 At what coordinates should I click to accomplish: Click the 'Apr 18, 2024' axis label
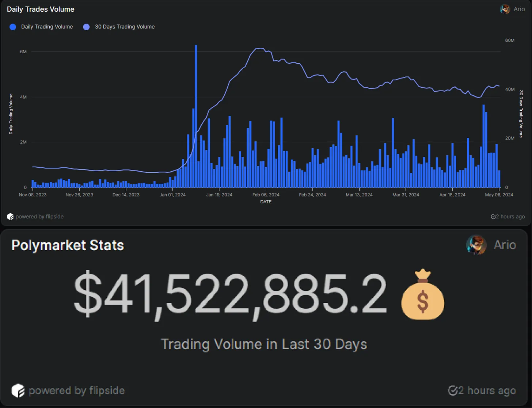pos(452,195)
